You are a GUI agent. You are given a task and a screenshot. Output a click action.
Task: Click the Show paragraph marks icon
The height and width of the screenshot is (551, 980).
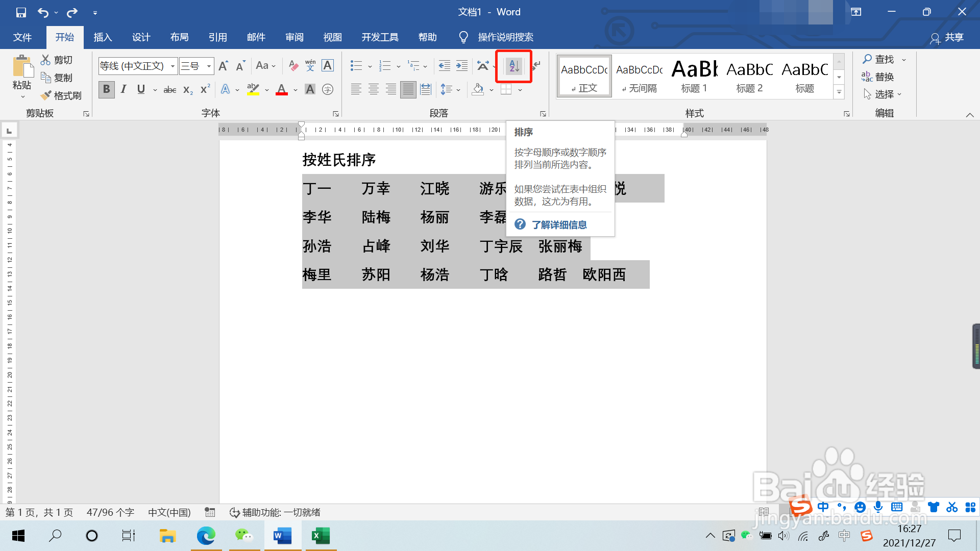tap(536, 66)
